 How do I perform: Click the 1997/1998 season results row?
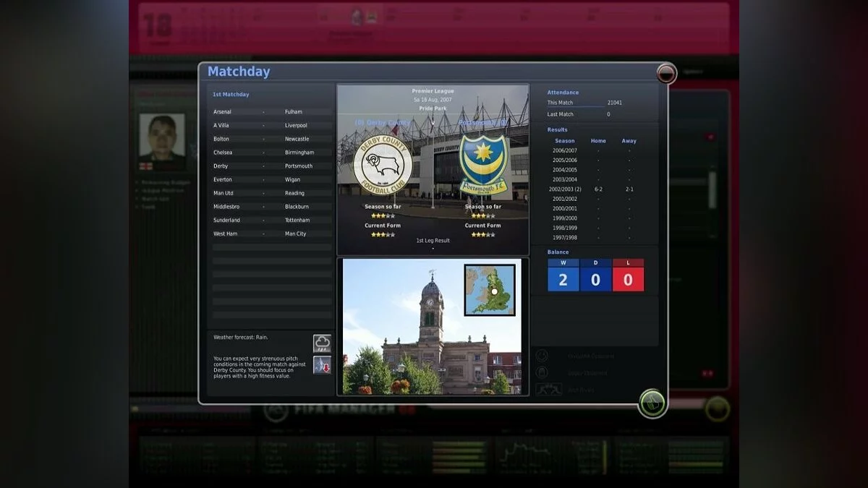tap(597, 237)
